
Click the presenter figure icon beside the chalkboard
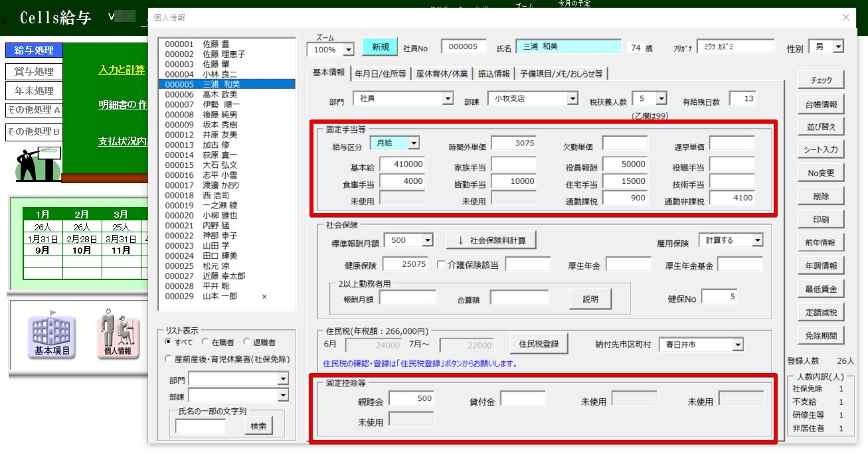(37, 162)
